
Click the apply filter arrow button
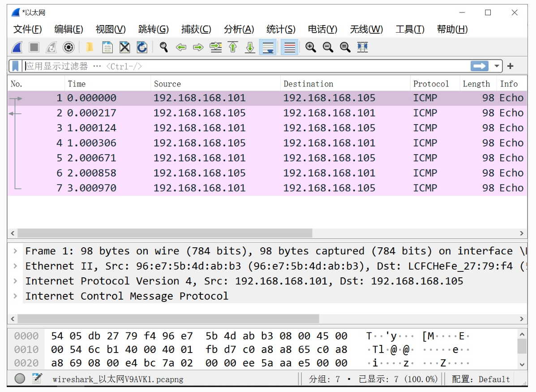pos(479,66)
